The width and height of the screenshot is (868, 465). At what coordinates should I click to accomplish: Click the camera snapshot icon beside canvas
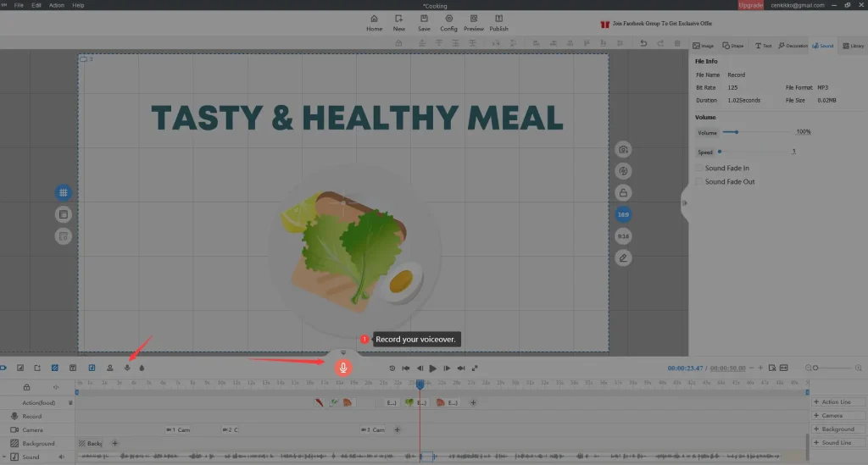click(623, 150)
